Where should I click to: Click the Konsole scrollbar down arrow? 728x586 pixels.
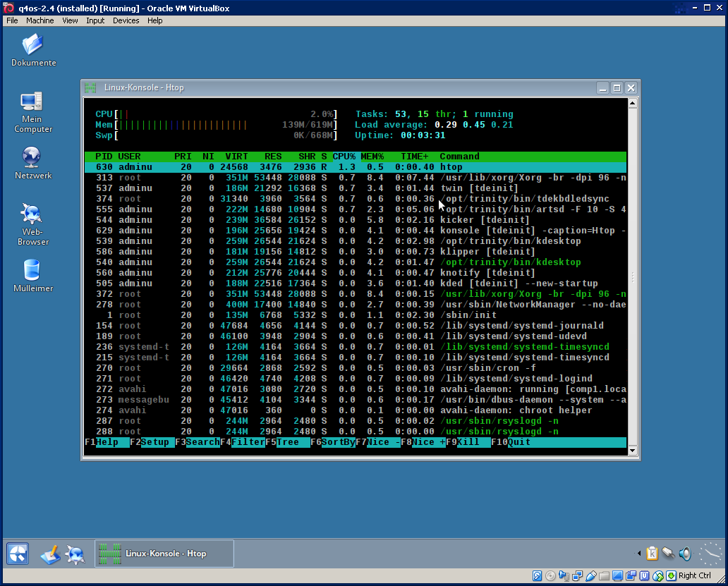632,451
